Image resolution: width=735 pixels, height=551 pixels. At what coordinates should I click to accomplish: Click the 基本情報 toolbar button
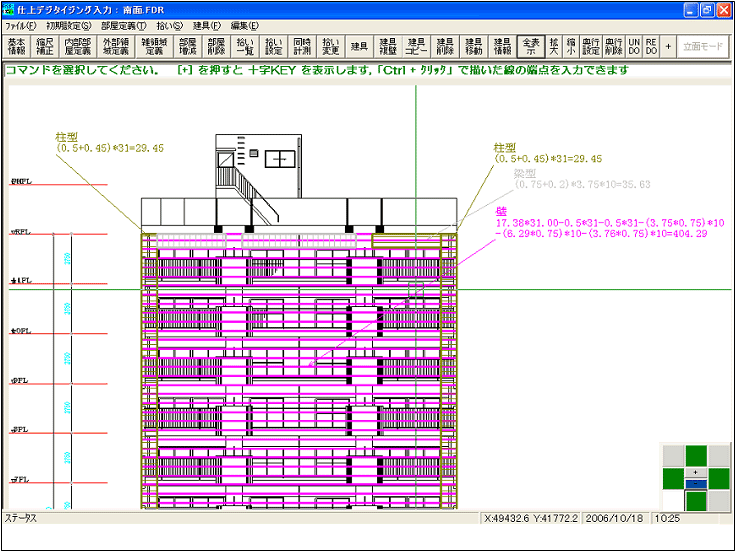coord(17,47)
